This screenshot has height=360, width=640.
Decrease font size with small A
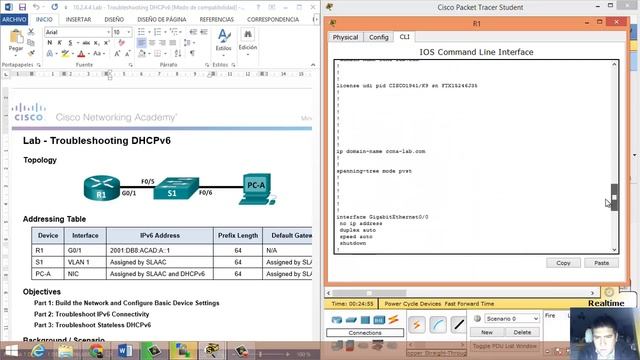click(127, 53)
